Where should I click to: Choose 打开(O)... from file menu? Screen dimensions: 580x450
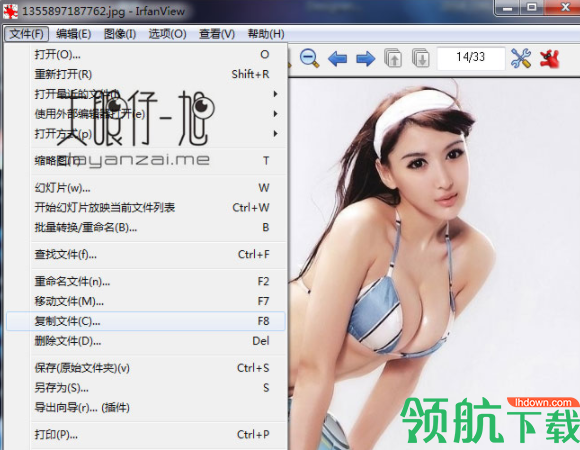click(x=146, y=54)
